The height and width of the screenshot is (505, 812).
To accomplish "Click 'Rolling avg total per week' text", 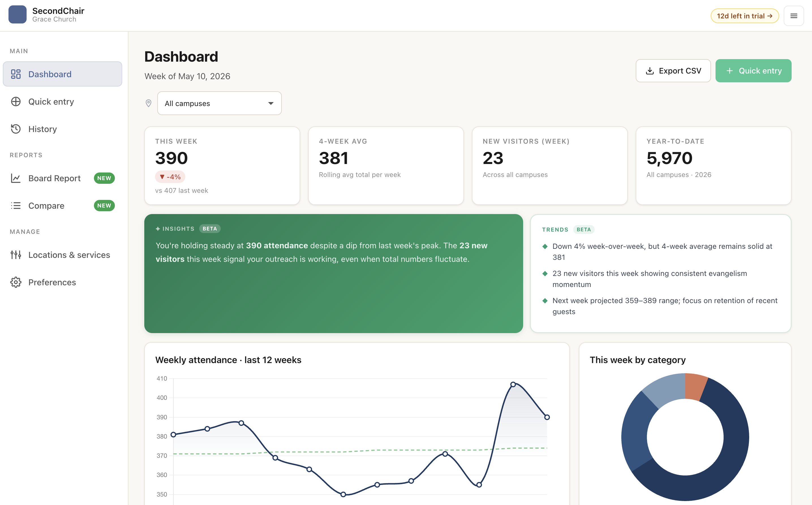I will (x=360, y=175).
